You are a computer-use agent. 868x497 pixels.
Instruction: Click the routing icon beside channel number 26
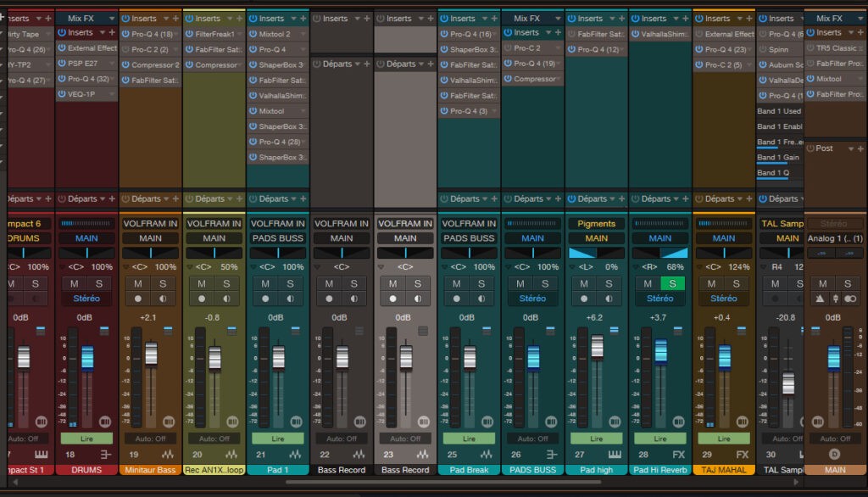click(551, 453)
